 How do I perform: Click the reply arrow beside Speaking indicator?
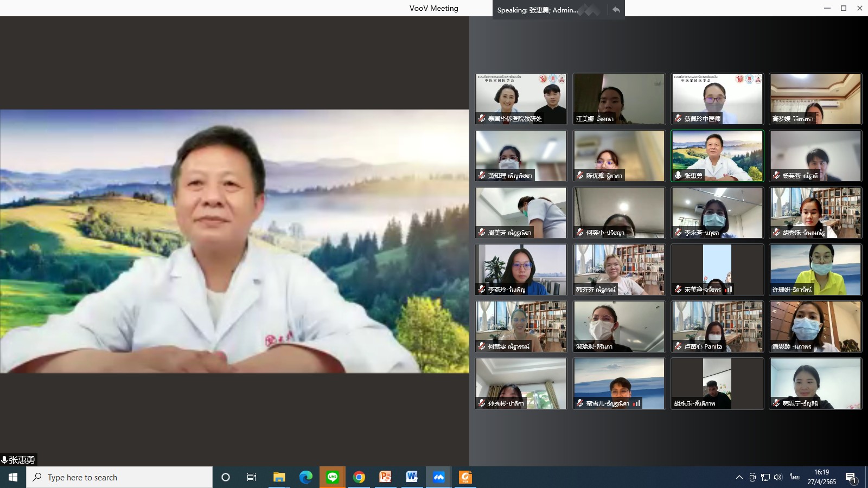(x=616, y=9)
